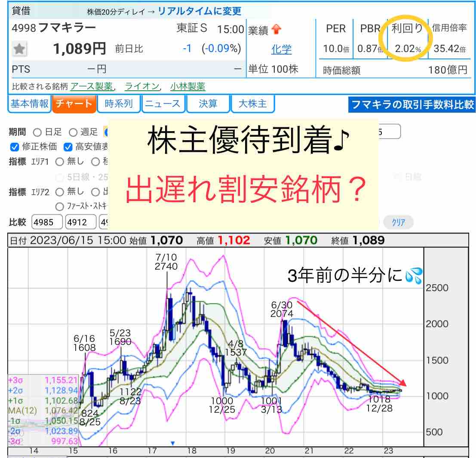Click the 824 8/25 low label on chart
This screenshot has height=458, width=476.
click(90, 418)
